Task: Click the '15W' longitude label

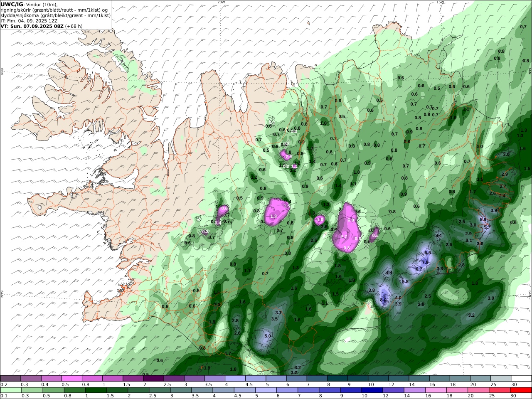Action: 440,2
